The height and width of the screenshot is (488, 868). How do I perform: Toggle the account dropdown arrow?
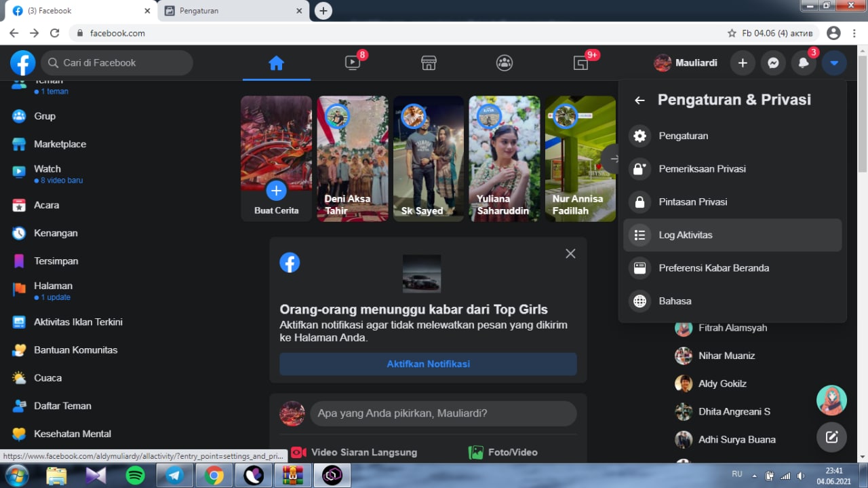click(x=834, y=63)
